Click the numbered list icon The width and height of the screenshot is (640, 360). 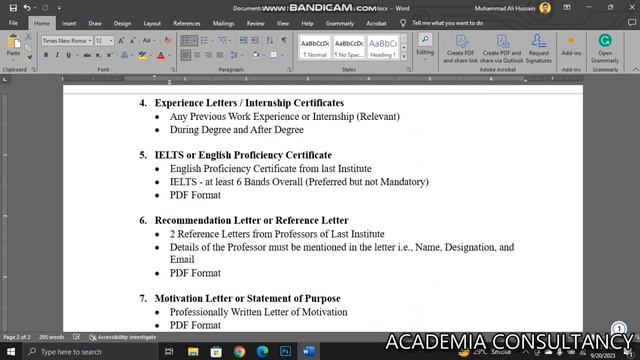[205, 40]
